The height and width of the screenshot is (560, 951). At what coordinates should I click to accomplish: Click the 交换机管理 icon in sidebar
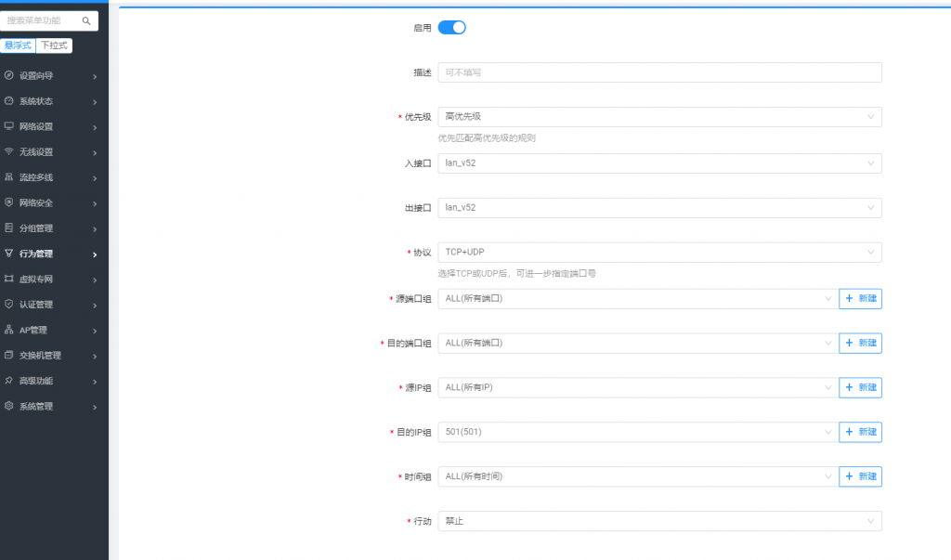click(x=8, y=355)
